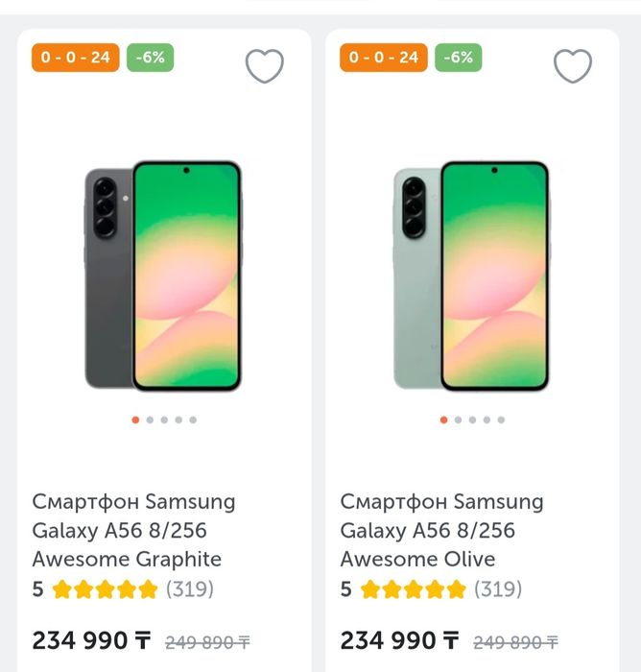The height and width of the screenshot is (672, 641).
Task: Open Samsung Galaxy A56 Awesome Olive title link
Action: coord(441,530)
